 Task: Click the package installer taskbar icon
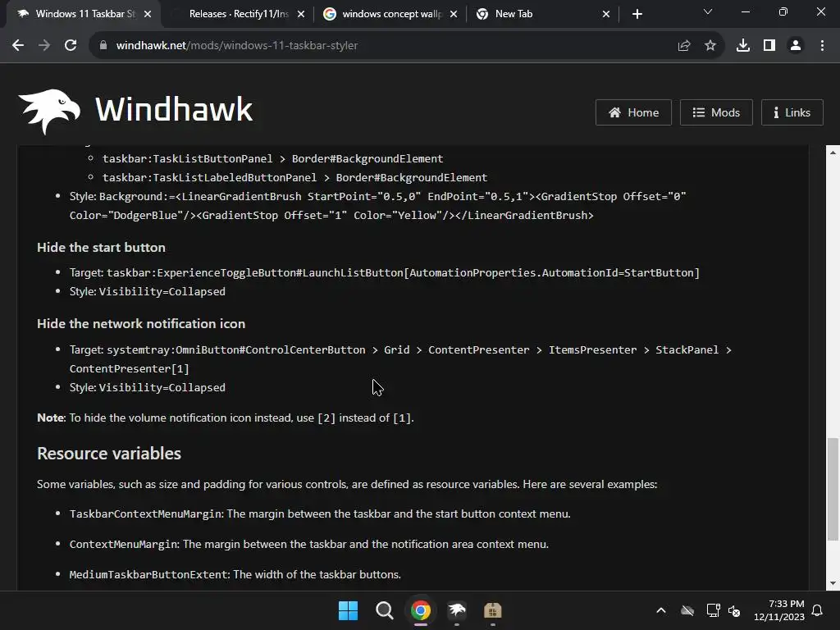tap(493, 610)
